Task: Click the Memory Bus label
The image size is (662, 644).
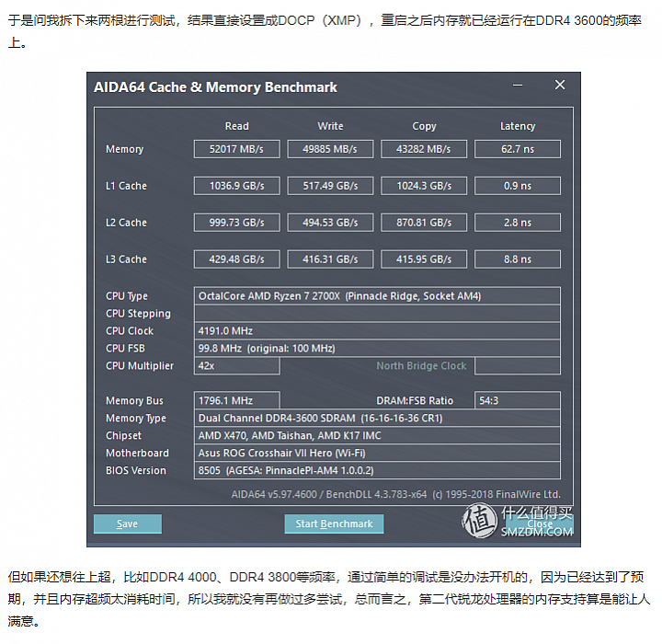Action: 134,400
